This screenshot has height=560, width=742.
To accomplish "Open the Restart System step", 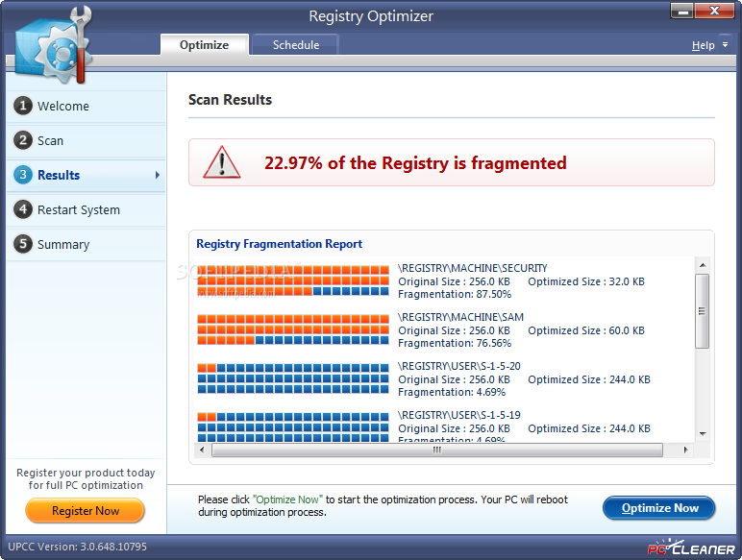I will pos(87,209).
